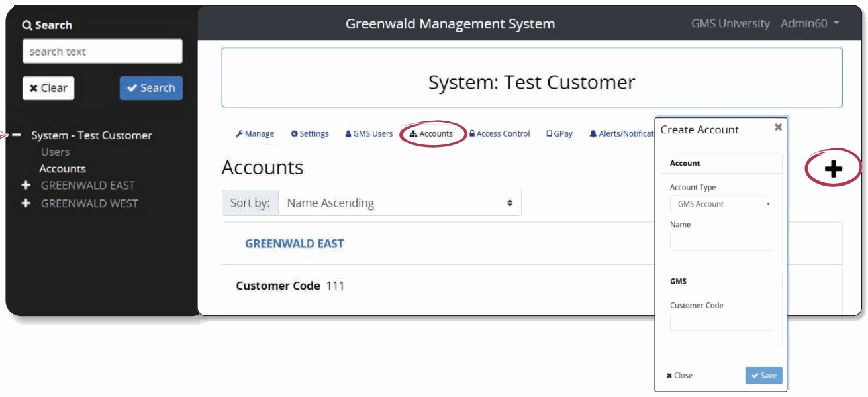Open the GPay tab
Screen dimensions: 868x397
coord(559,133)
